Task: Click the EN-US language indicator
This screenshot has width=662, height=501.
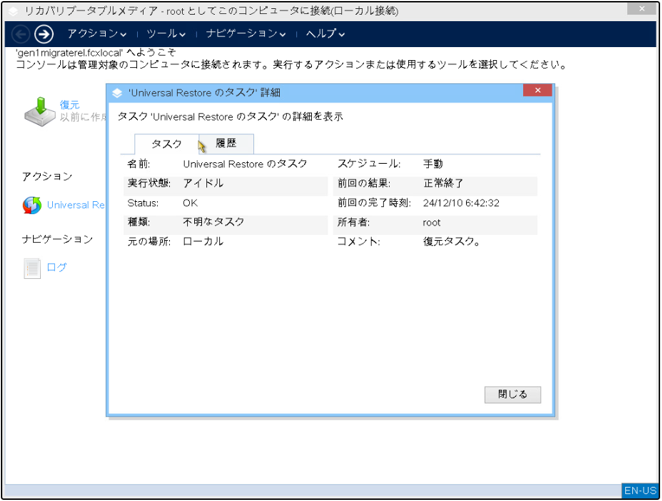Action: [x=640, y=491]
